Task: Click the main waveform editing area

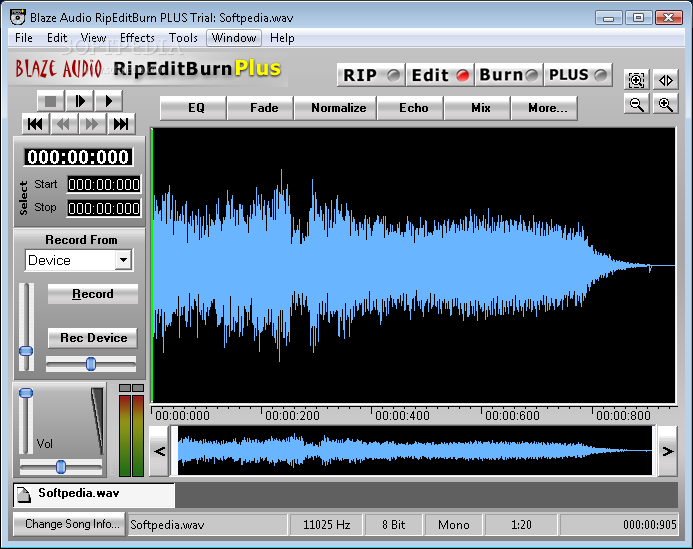Action: coord(414,265)
